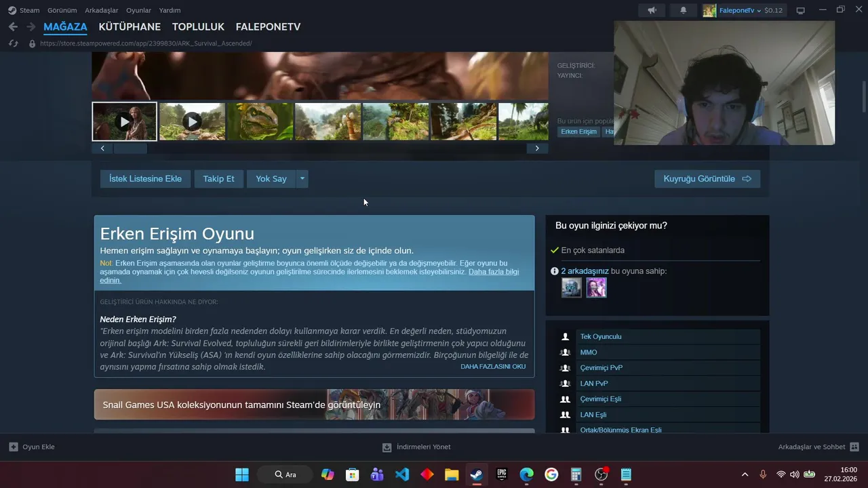The image size is (868, 488).
Task: Open the Oyunlar menu
Action: 139,10
